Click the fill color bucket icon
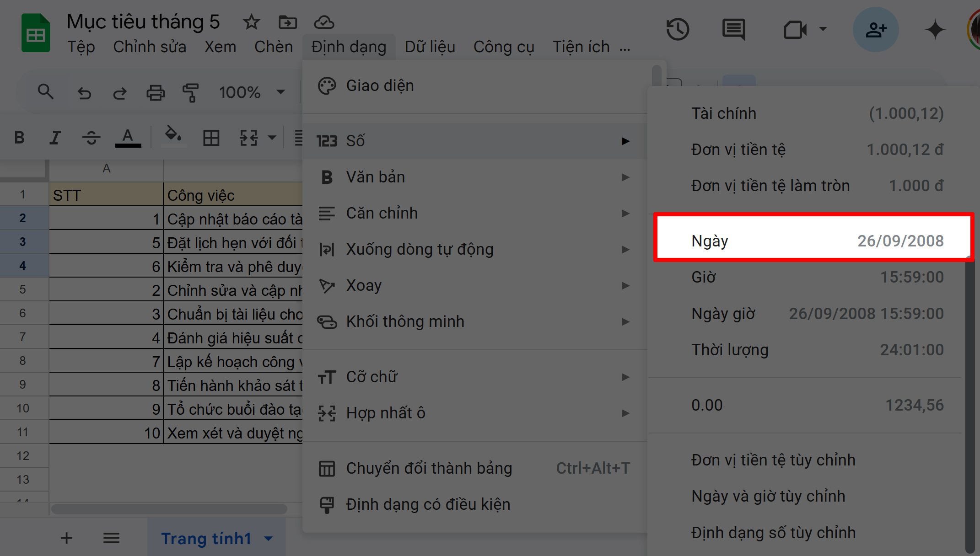Viewport: 980px width, 556px height. (x=172, y=137)
